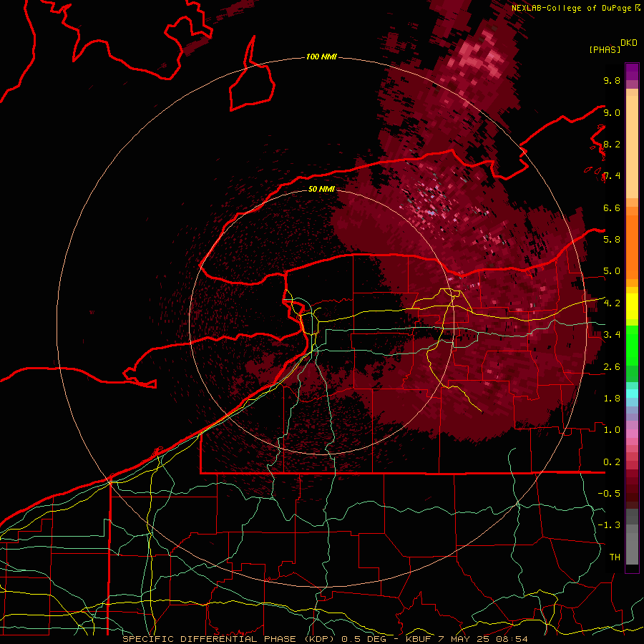Click the TH label on the scale
This screenshot has width=644, height=644.
615,557
